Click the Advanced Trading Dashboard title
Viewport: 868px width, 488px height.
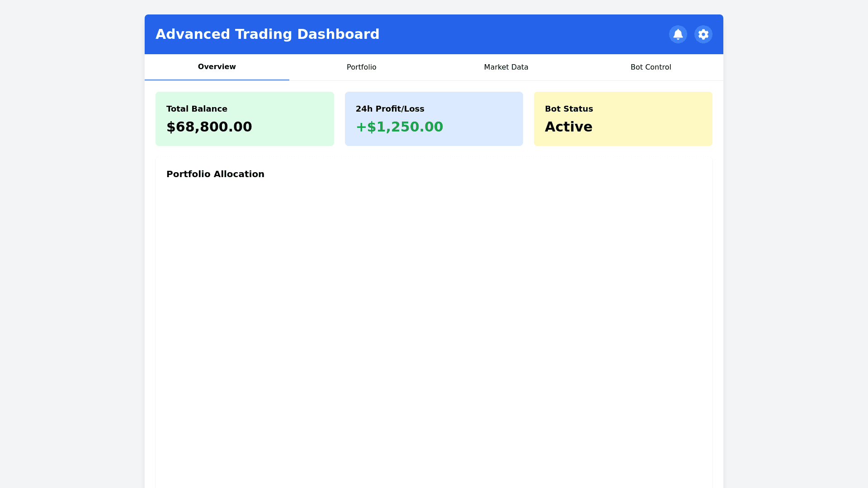point(267,34)
